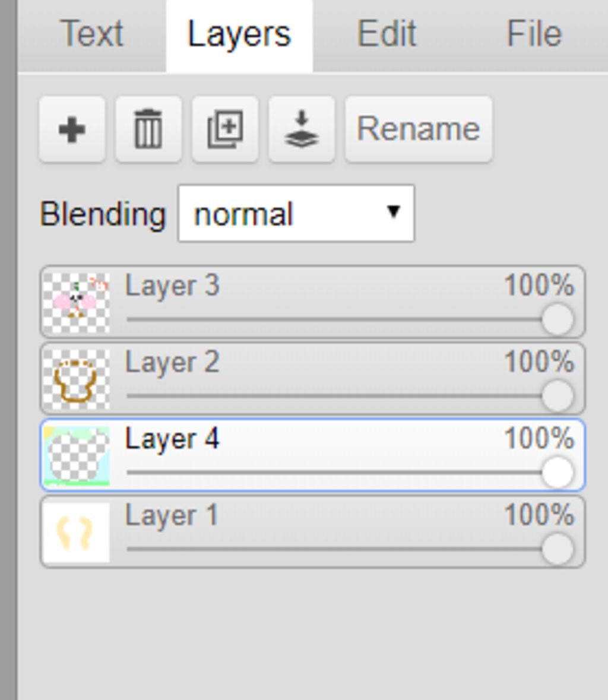Open the Blending mode dropdown
Screen dimensions: 608x700
click(296, 214)
